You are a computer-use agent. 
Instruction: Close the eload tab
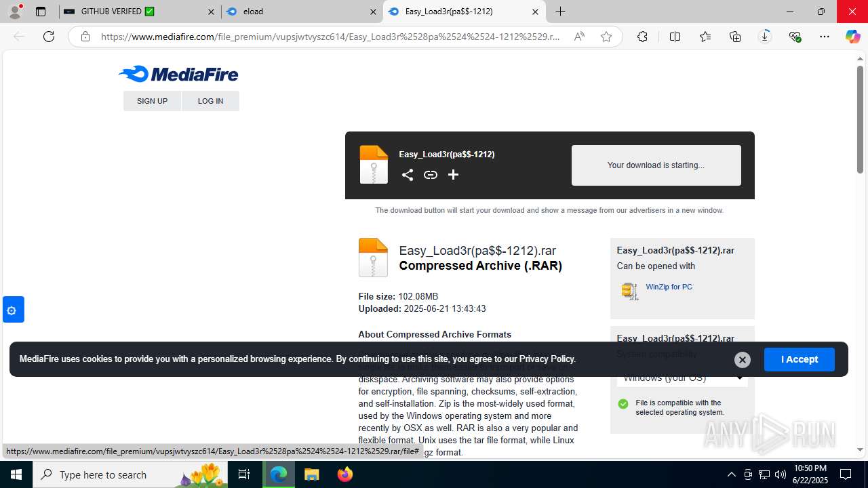tap(373, 12)
